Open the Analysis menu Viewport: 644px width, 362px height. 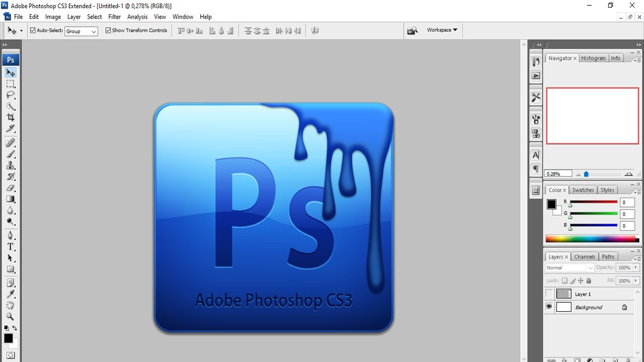137,17
